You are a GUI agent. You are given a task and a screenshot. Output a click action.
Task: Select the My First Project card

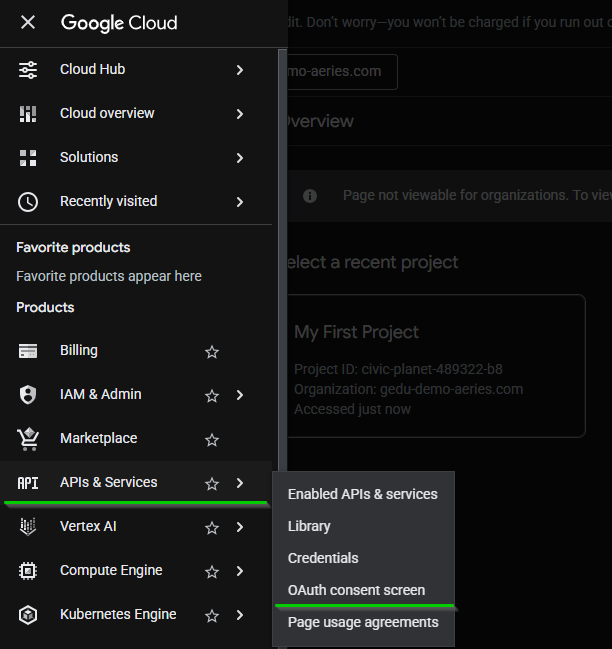[x=437, y=366]
